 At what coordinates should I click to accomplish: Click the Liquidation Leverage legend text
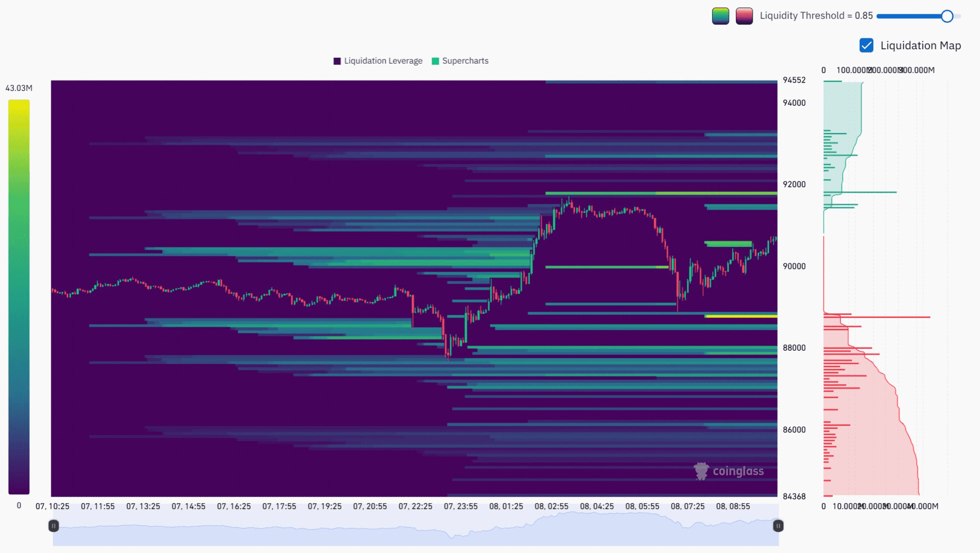[383, 61]
